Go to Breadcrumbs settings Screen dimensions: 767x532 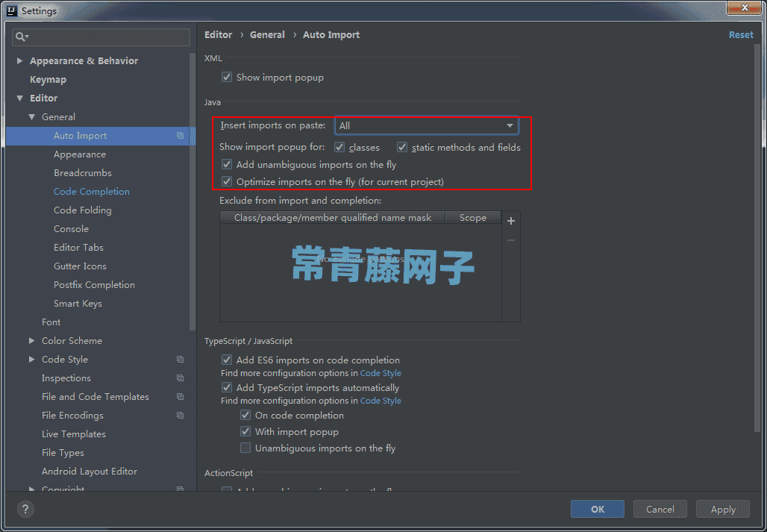[83, 173]
